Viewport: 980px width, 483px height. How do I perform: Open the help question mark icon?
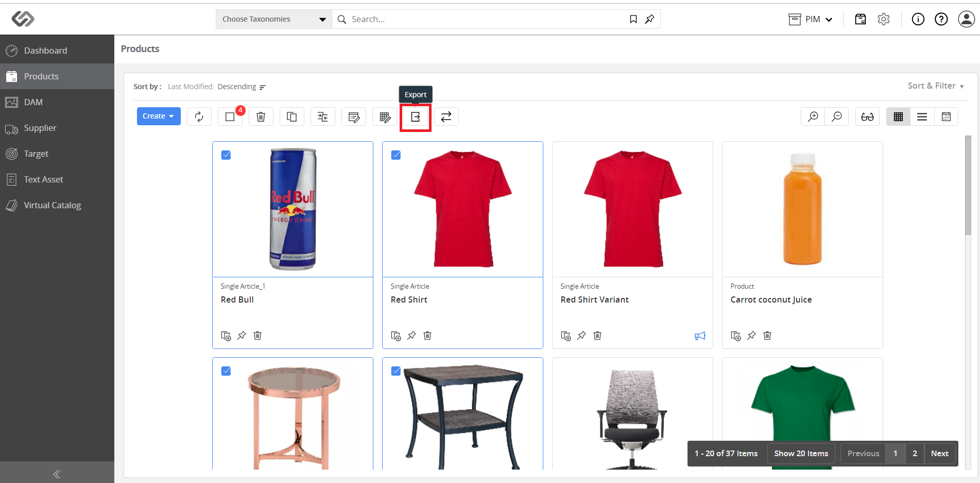941,19
